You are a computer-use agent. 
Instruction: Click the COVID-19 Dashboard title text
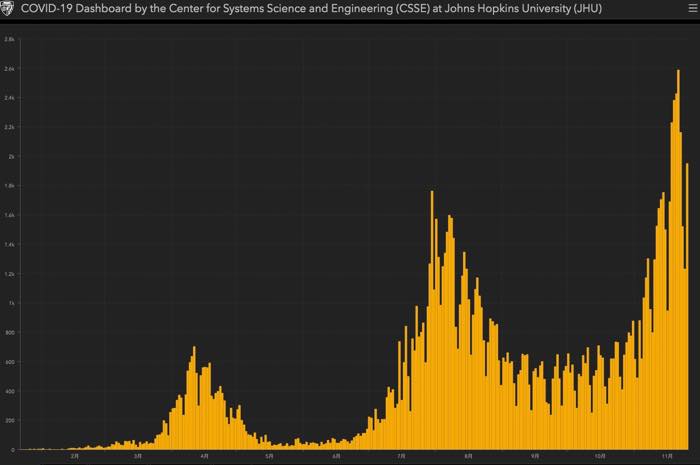311,8
